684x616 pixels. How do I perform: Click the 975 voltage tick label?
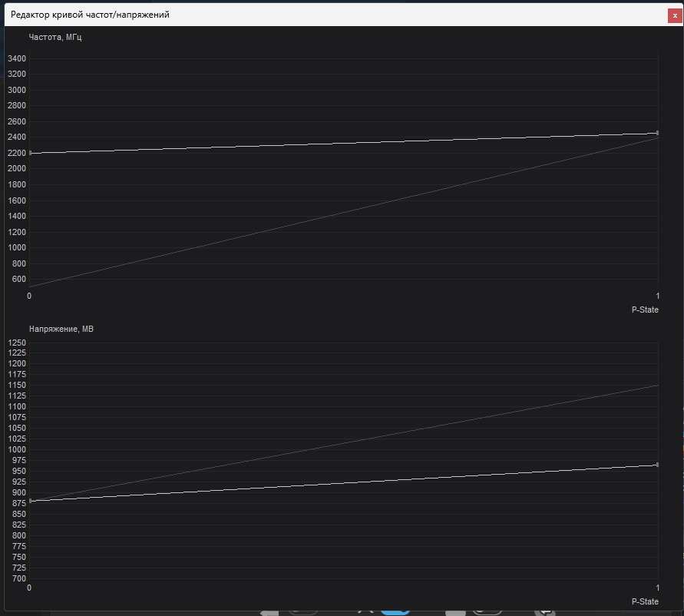point(19,460)
